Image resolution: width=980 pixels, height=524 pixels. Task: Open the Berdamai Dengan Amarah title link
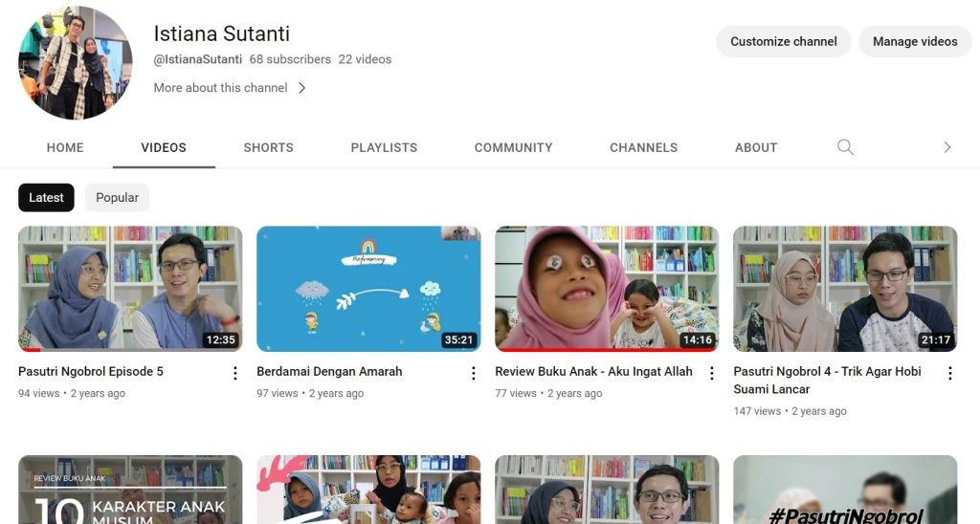(x=329, y=371)
